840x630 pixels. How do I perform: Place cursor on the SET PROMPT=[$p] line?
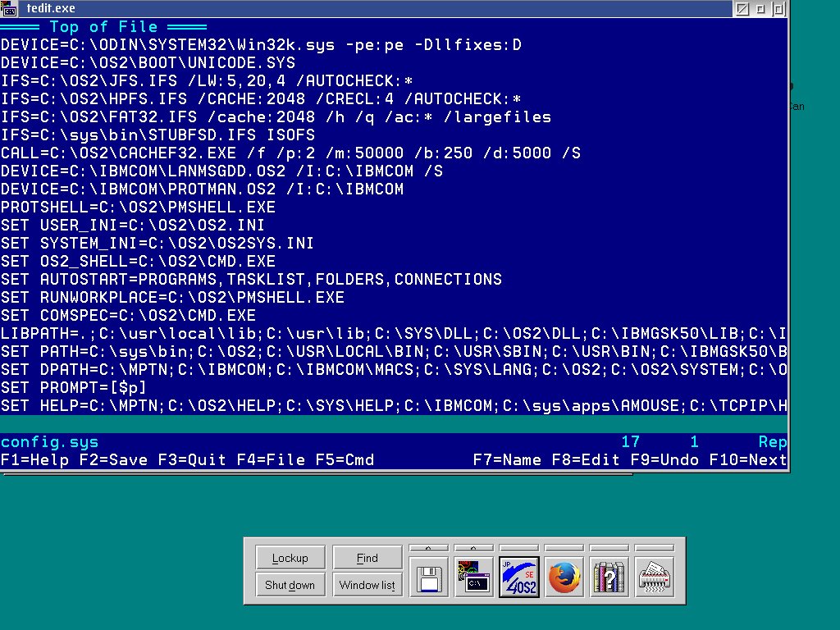coord(74,388)
